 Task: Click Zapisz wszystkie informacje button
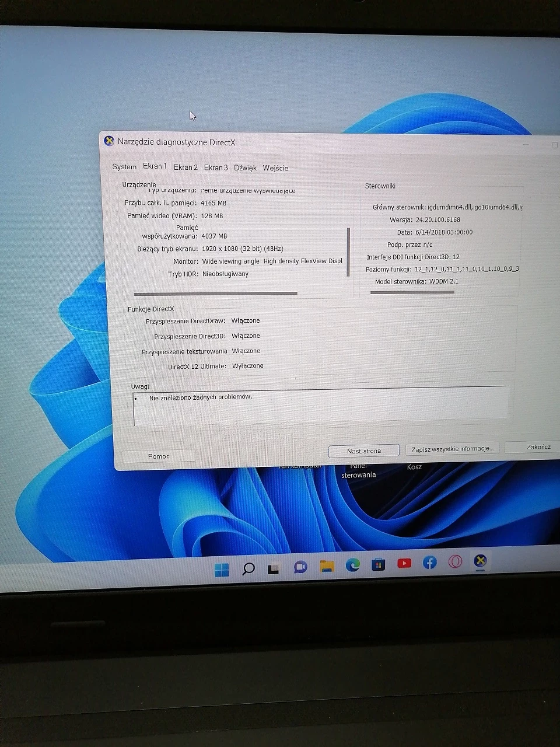pyautogui.click(x=453, y=448)
